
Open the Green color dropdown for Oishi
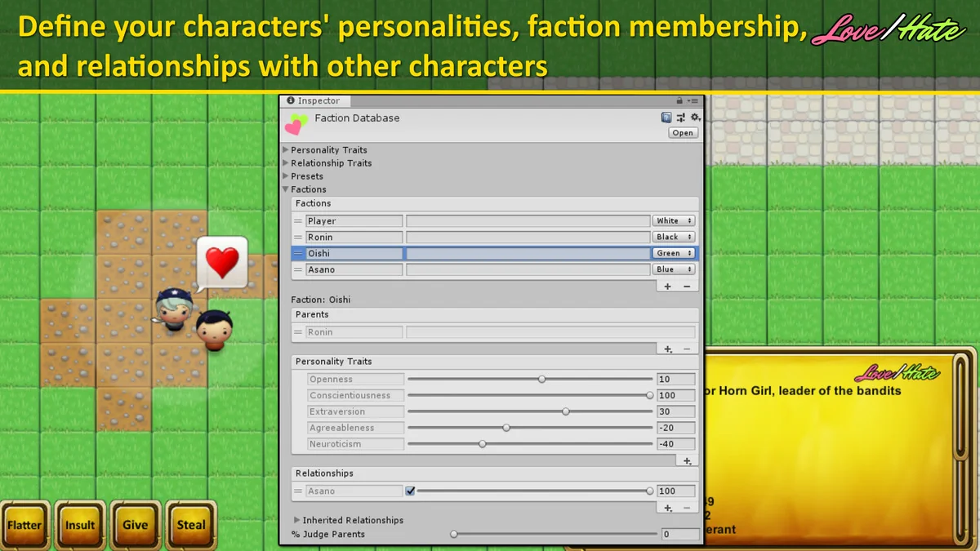(674, 254)
